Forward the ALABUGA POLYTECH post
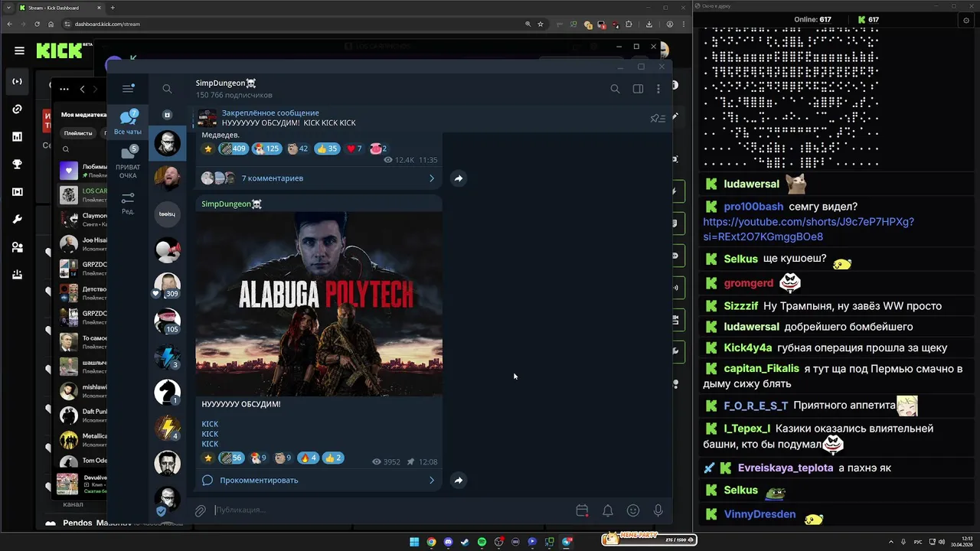Viewport: 980px width, 551px height. pos(458,481)
